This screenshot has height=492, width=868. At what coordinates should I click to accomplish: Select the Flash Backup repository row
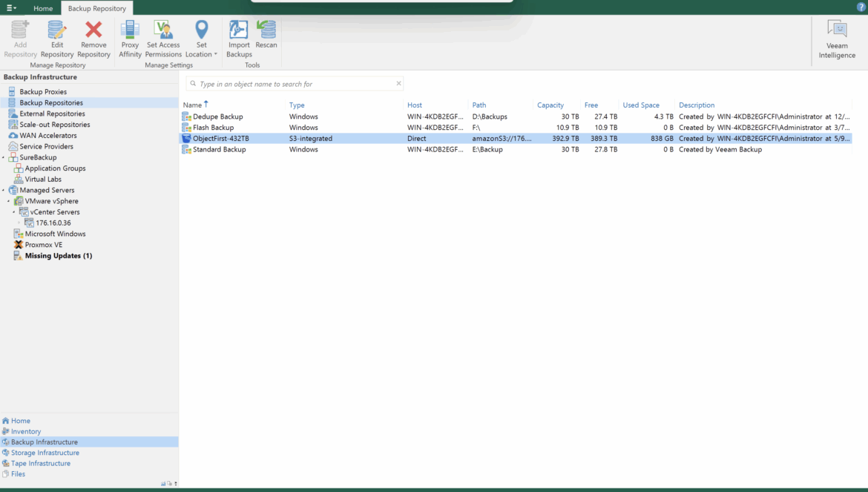[x=516, y=128]
